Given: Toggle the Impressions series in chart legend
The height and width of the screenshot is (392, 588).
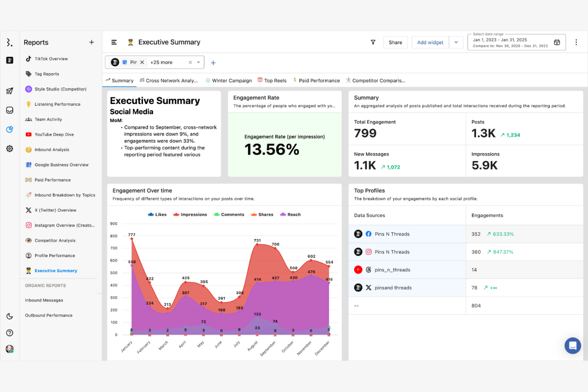Looking at the screenshot, I should click(x=190, y=214).
